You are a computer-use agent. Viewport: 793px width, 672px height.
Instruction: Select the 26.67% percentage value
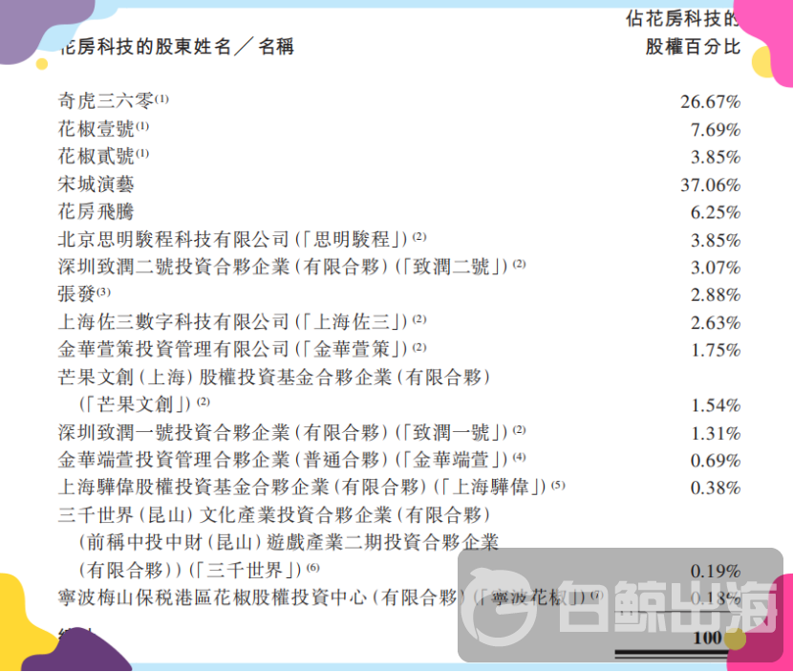tap(709, 102)
